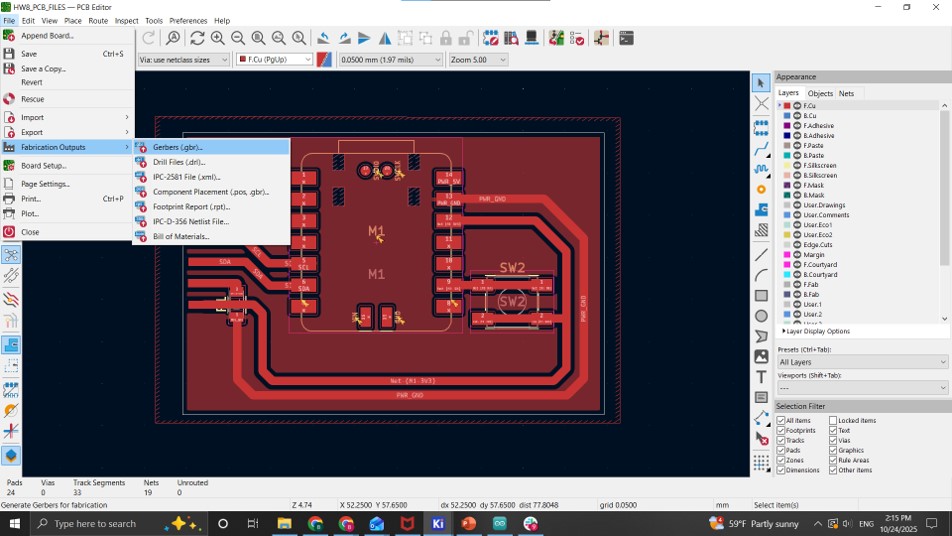
Task: Open the 3D Viewer icon
Action: (x=531, y=38)
